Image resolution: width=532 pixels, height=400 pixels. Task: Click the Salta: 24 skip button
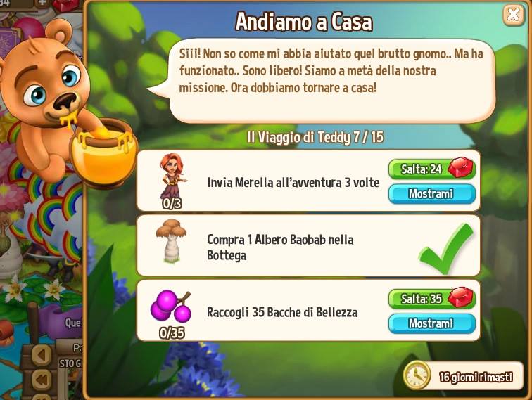(x=431, y=169)
